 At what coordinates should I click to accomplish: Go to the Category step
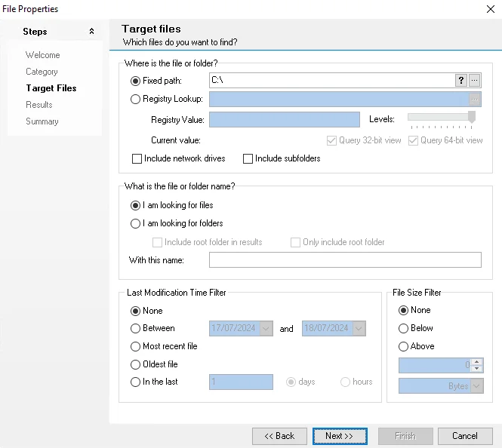(42, 72)
